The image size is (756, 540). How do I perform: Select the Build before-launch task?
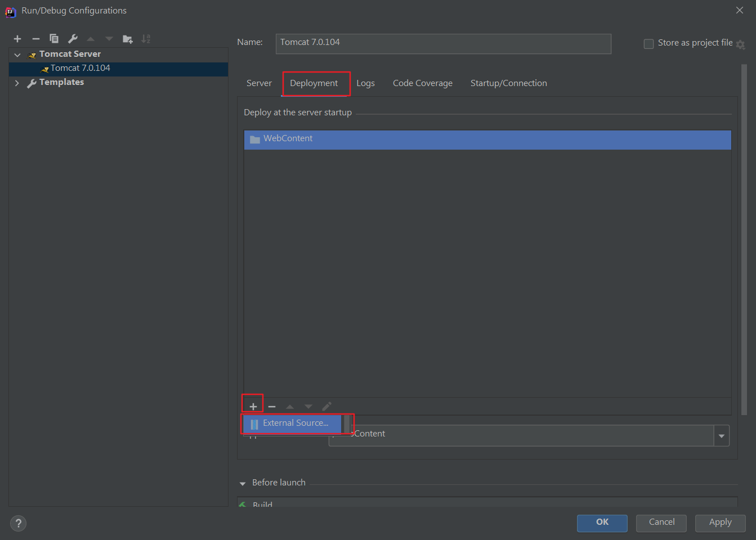point(487,503)
